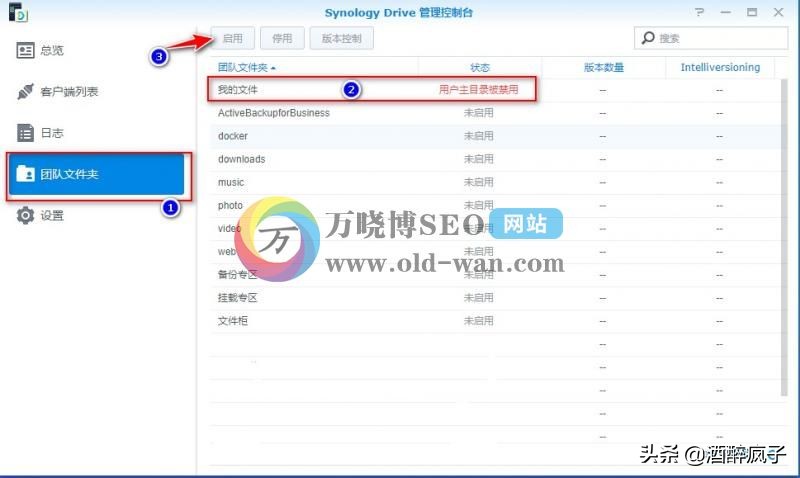Open the 总览 overview icon in sidebar
800x478 pixels.
click(x=25, y=51)
